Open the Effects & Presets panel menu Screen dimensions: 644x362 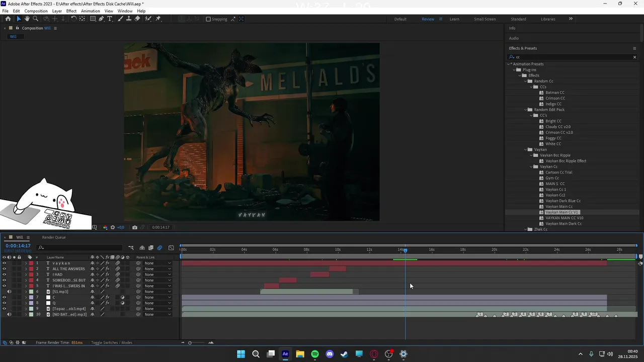(634, 48)
